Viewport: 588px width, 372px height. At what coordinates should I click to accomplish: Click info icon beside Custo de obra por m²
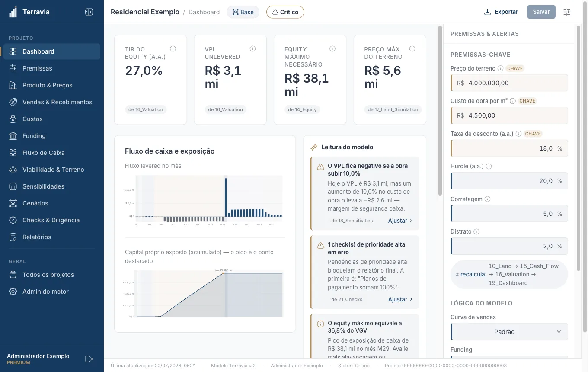513,101
